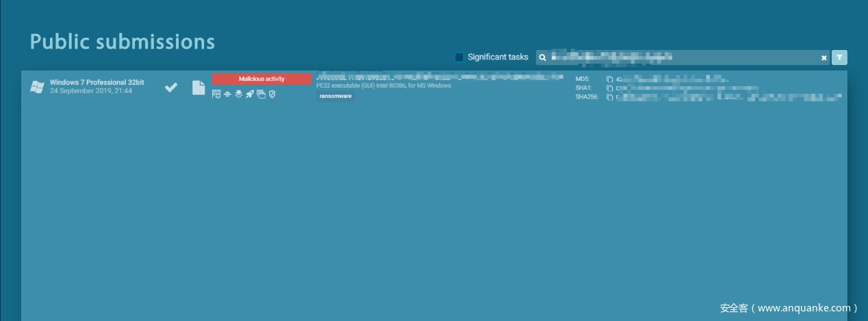Clear the search with the X icon

coord(824,58)
